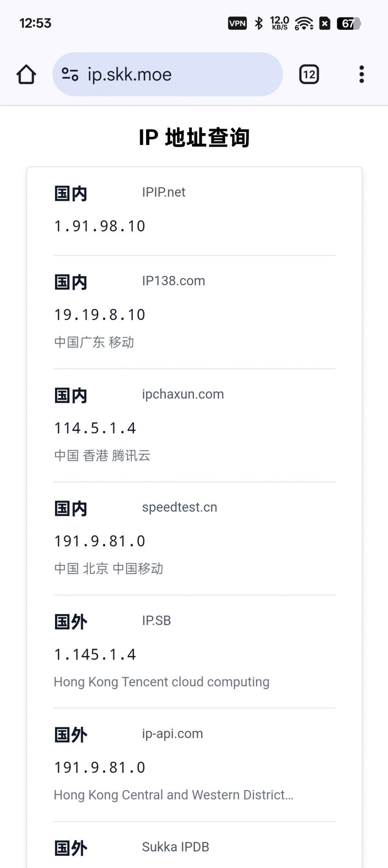This screenshot has height=868, width=388.
Task: Tap the browser home icon
Action: 26,75
